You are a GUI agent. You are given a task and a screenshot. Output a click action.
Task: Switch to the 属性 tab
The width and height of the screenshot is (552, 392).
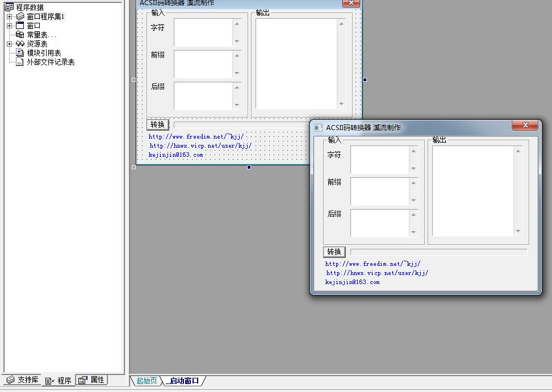[x=91, y=380]
